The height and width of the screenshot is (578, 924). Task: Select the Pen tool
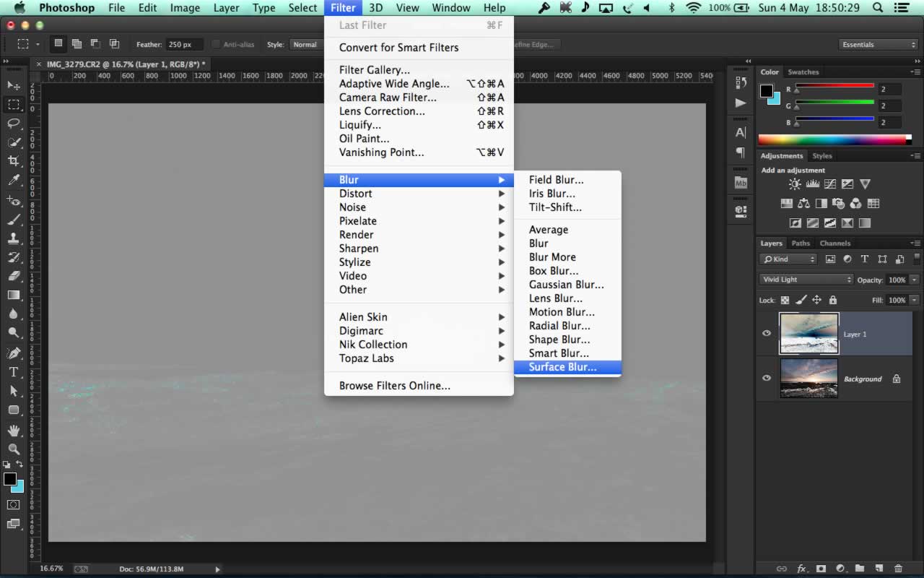[x=13, y=353]
